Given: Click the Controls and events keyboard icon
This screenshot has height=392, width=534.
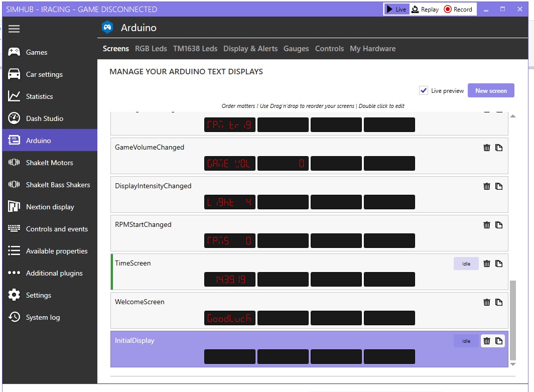Looking at the screenshot, I should coord(14,228).
